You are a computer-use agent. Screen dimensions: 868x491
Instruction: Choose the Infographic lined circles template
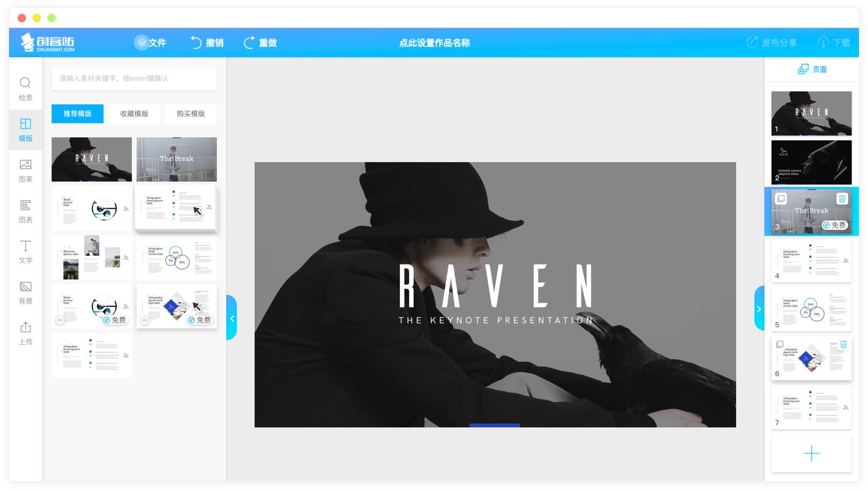pyautogui.click(x=176, y=257)
